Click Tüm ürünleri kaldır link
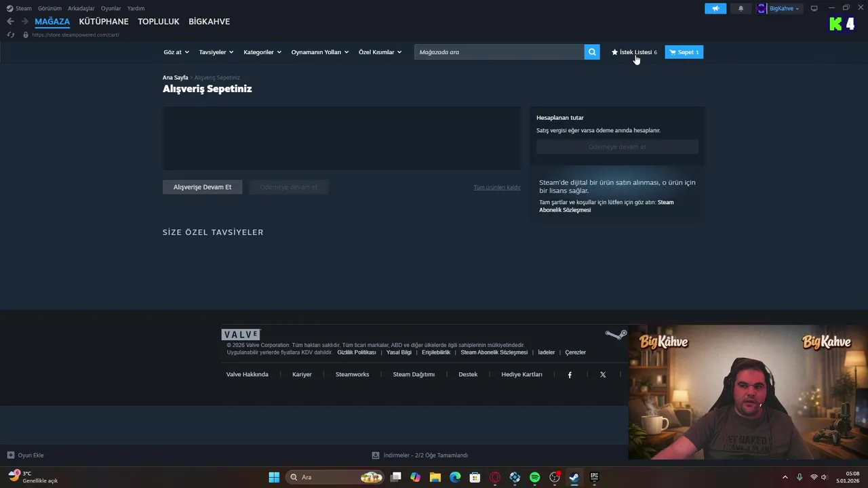This screenshot has height=488, width=868. [497, 188]
